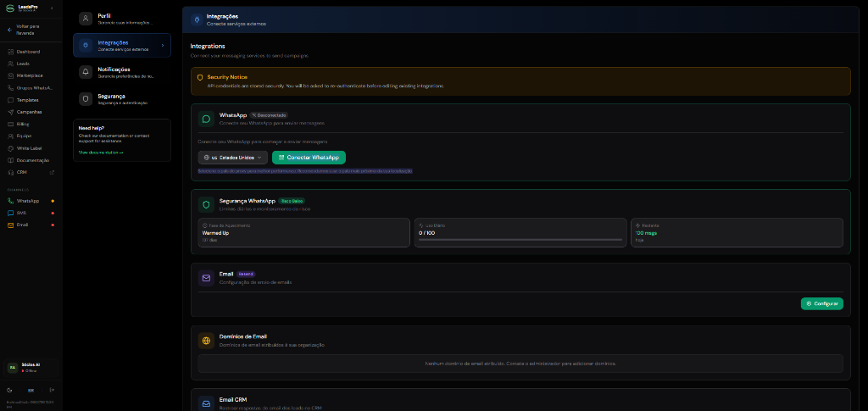Click the Resend badge next to Email
Image resolution: width=868 pixels, height=411 pixels.
246,274
